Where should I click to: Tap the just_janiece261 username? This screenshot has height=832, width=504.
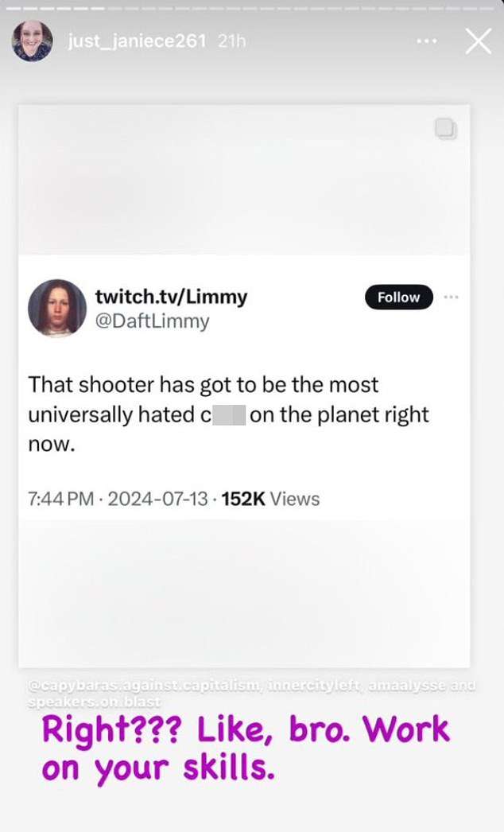137,41
